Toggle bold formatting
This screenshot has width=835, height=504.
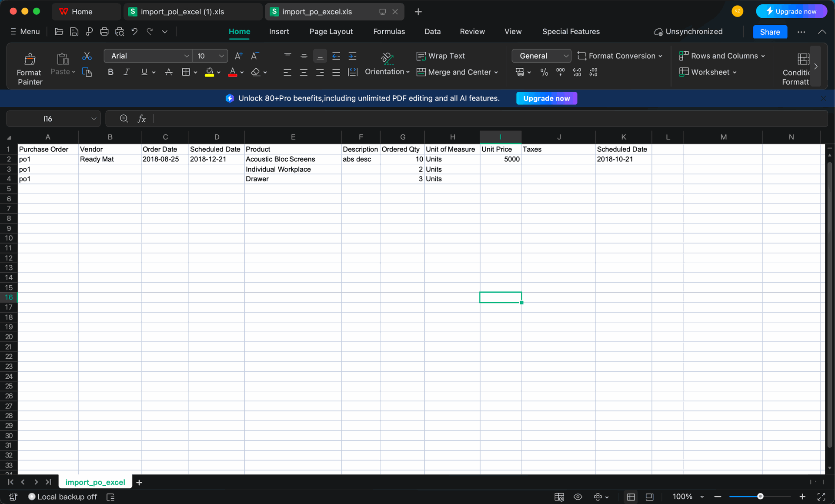tap(110, 72)
